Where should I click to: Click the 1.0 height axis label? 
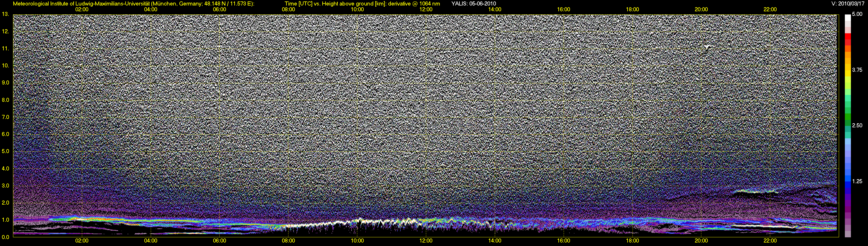5,220
